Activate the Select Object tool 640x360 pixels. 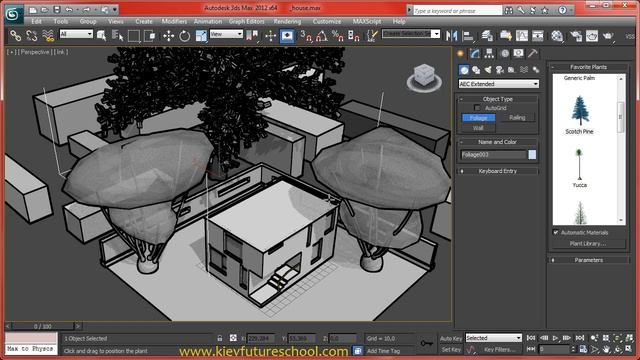(x=102, y=36)
